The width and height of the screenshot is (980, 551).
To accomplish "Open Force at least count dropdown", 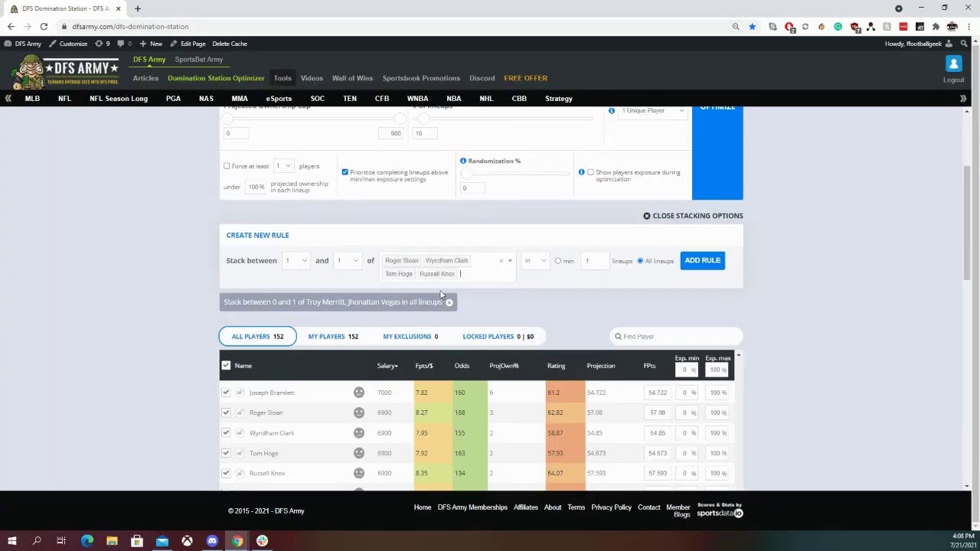I will (x=283, y=166).
